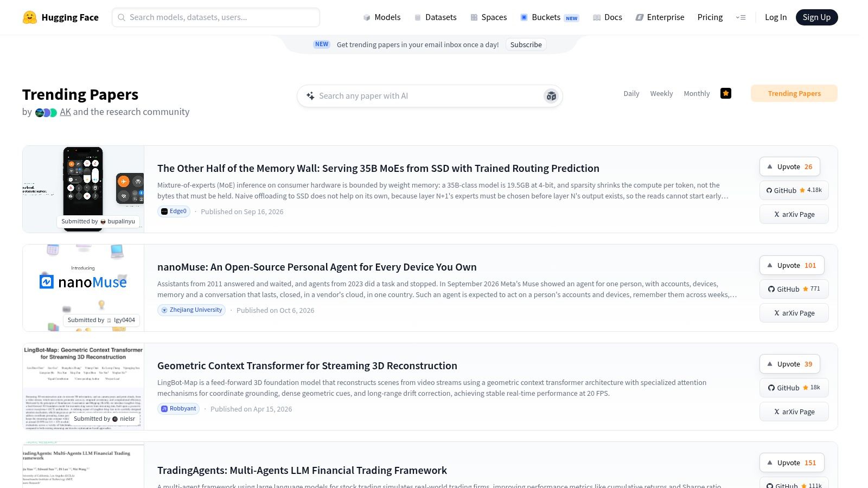The height and width of the screenshot is (488, 868).
Task: Open arXiv page for Memory Wall paper
Action: click(x=794, y=214)
